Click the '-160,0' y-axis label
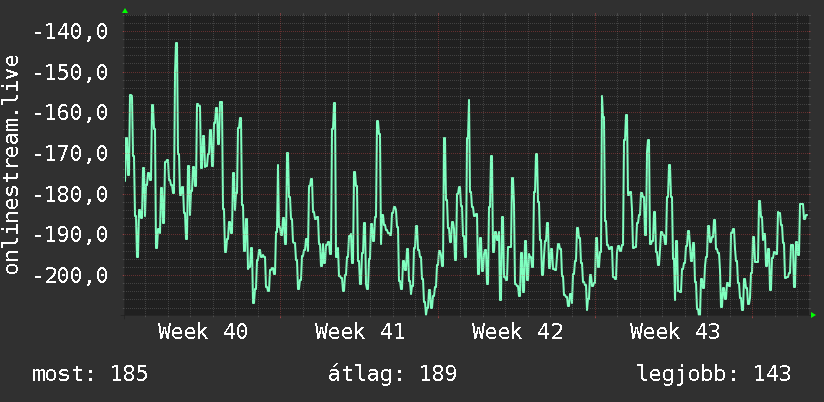 [x=70, y=113]
